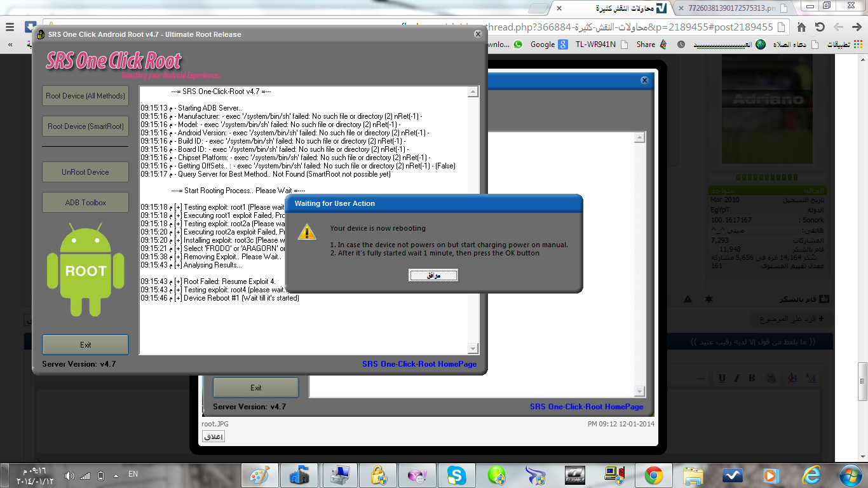Open the clock icon bookmark

681,44
